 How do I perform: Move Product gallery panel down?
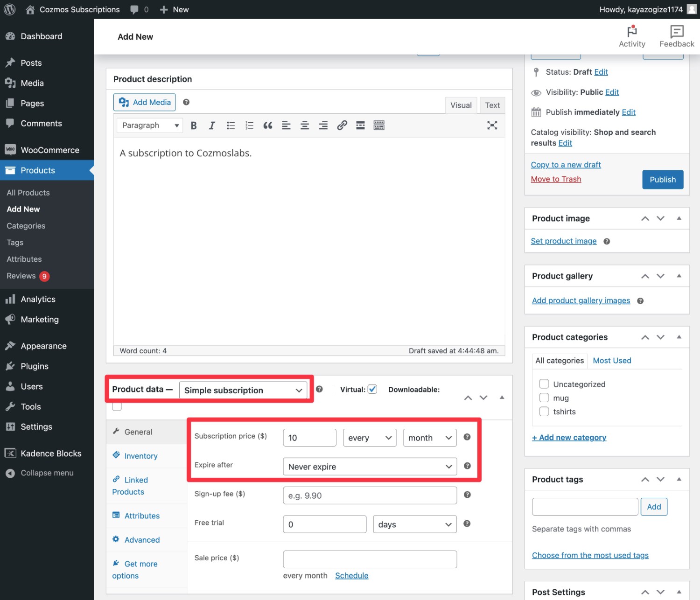tap(660, 276)
